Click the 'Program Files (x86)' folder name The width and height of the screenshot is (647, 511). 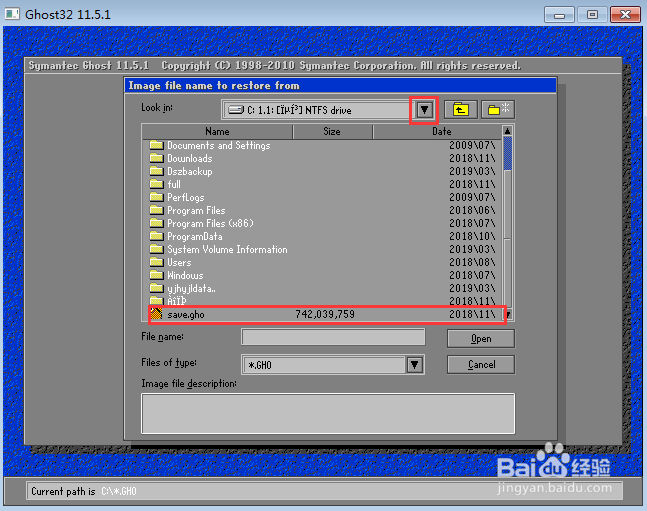pyautogui.click(x=210, y=223)
